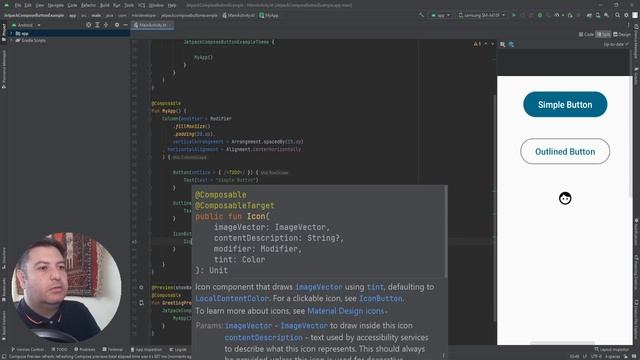Expand the app module tree node
This screenshot has width=640, height=360.
click(11, 33)
